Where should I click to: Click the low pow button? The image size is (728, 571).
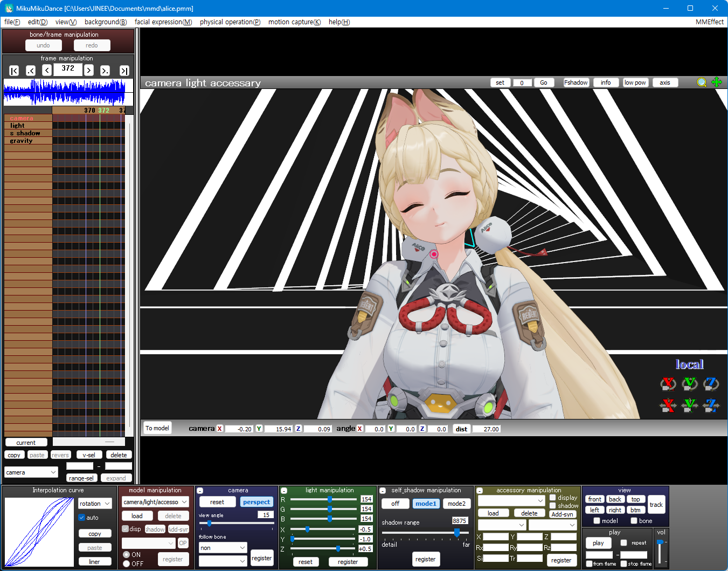635,82
